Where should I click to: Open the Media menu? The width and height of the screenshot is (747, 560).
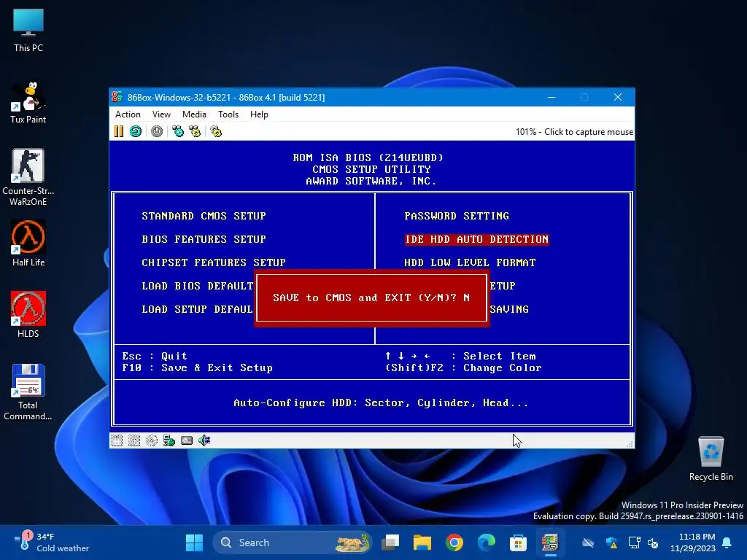tap(194, 114)
